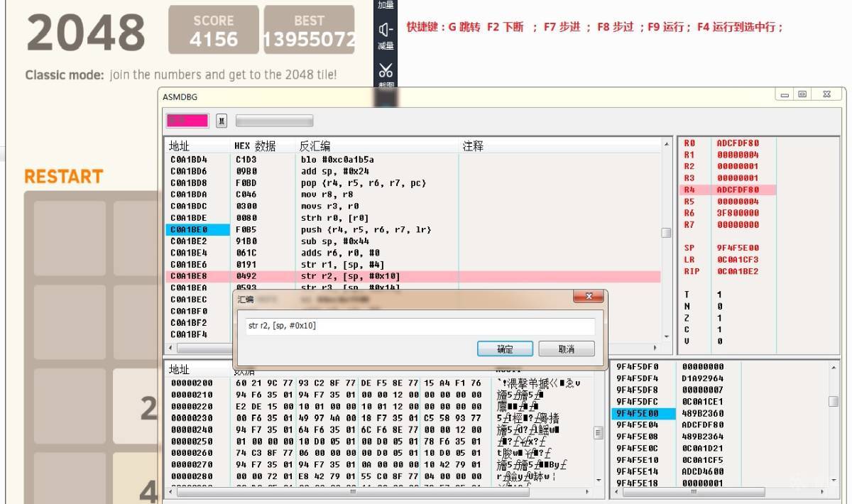Close the ASMDBG window
The image size is (852, 504).
(826, 94)
